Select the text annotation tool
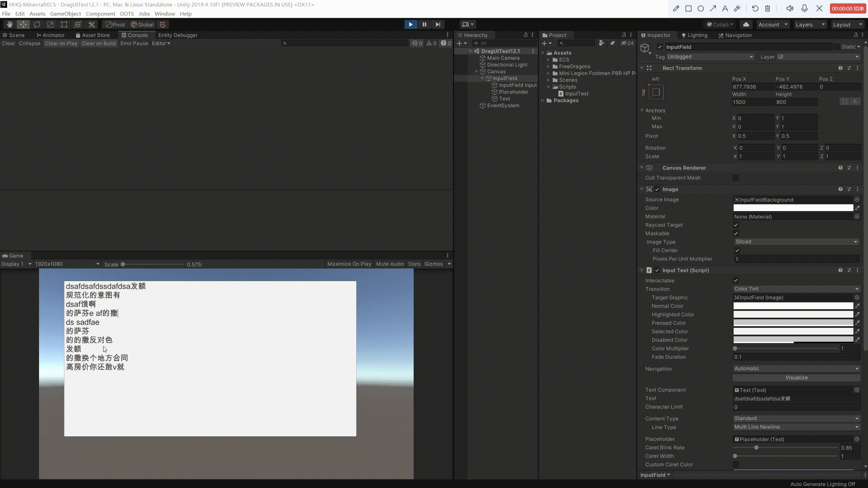 pos(725,8)
